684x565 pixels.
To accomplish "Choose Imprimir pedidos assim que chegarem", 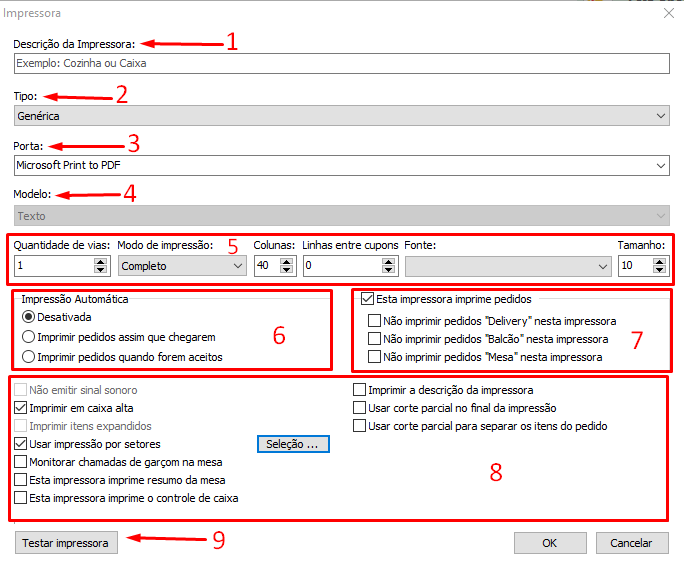I will (29, 337).
